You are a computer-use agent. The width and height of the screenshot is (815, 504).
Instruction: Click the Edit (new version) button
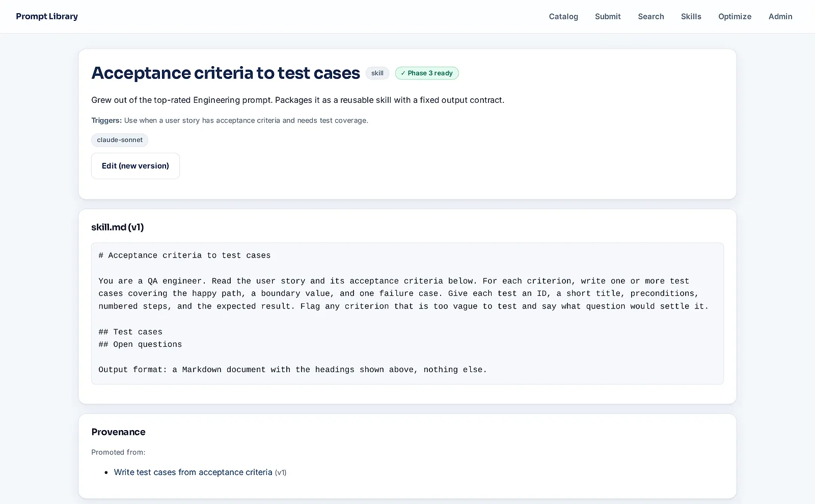(x=135, y=166)
